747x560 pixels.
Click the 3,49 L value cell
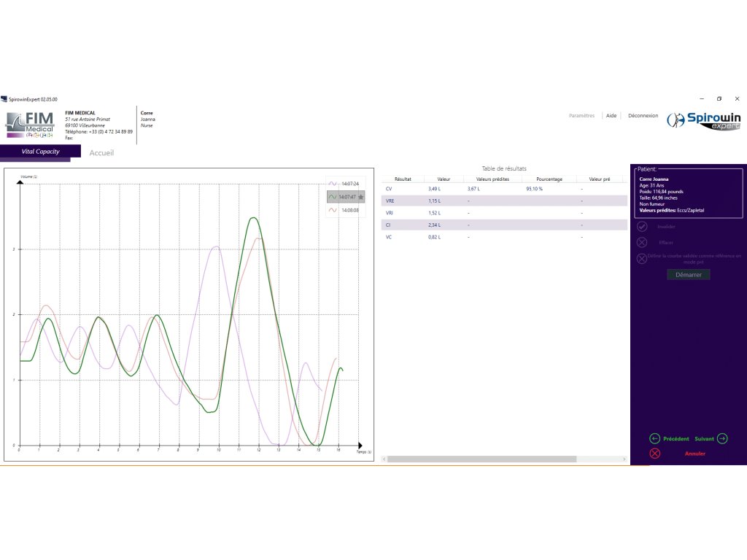pyautogui.click(x=434, y=189)
